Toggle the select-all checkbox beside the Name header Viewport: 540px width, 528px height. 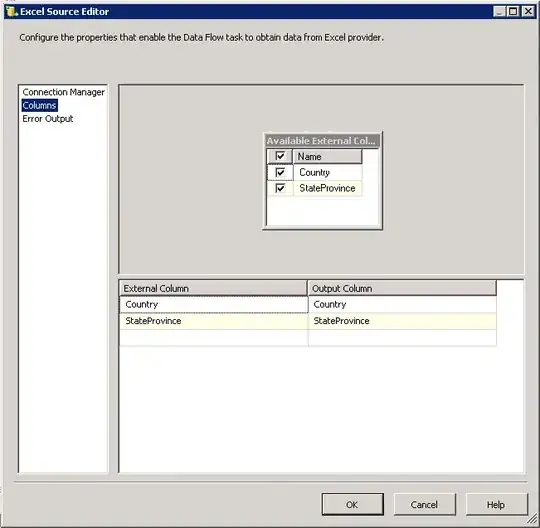tap(280, 156)
